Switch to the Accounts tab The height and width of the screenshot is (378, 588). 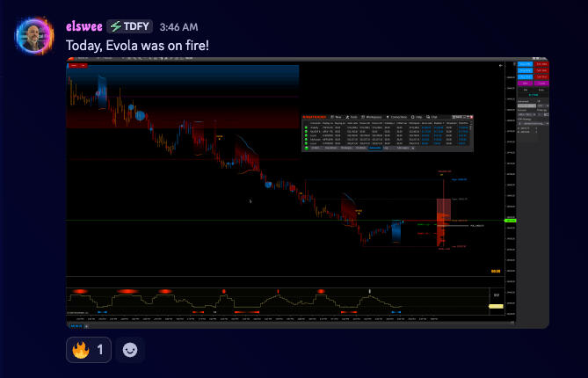coord(375,148)
